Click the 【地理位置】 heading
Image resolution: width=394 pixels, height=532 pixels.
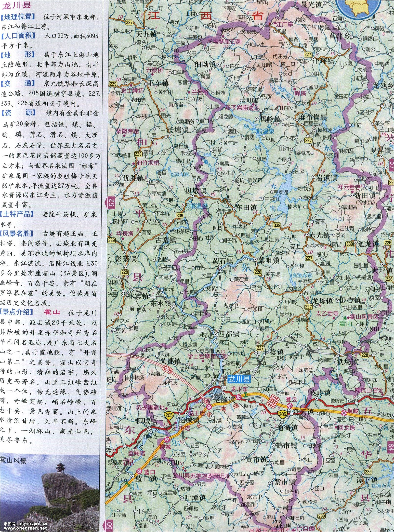[18, 17]
